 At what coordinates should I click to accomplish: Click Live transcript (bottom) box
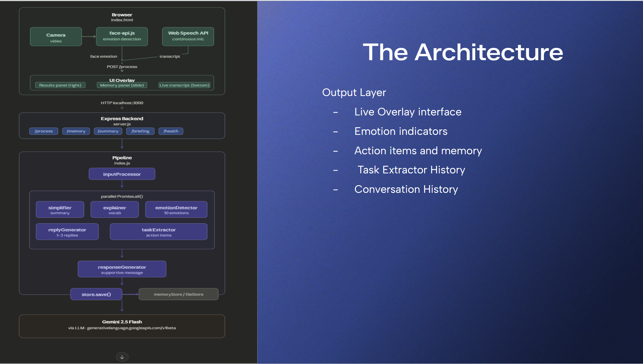pyautogui.click(x=184, y=85)
